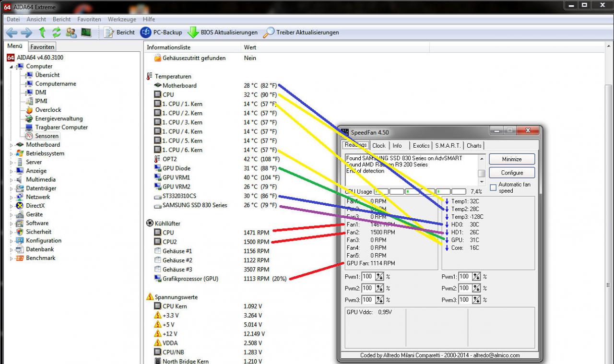Select Sensoren in the Computer tree
The height and width of the screenshot is (364, 614).
click(x=47, y=136)
